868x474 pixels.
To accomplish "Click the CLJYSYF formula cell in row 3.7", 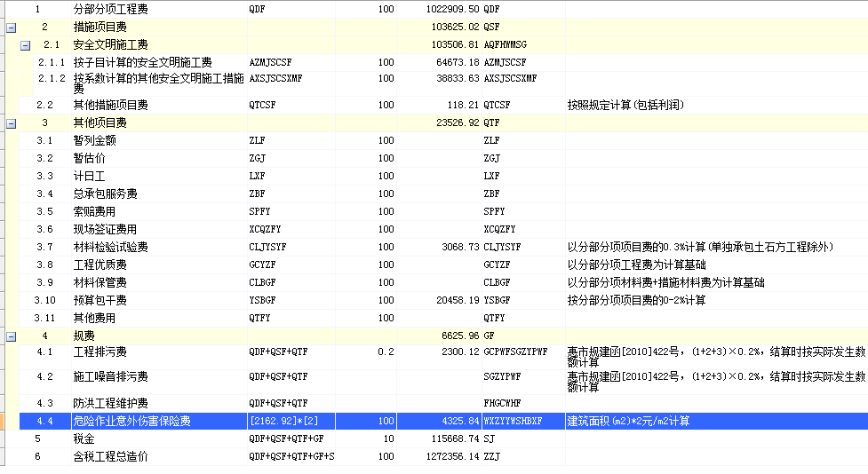I will pos(291,247).
